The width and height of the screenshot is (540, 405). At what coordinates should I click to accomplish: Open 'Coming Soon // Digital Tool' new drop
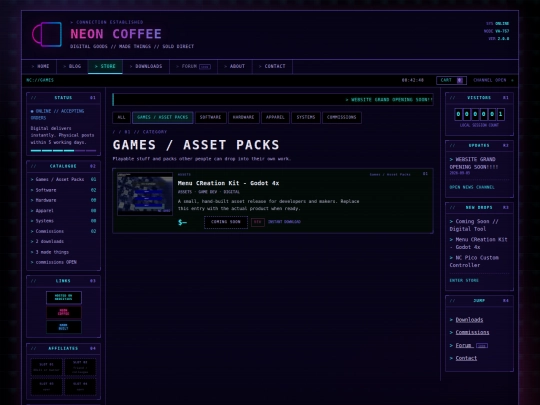click(474, 225)
